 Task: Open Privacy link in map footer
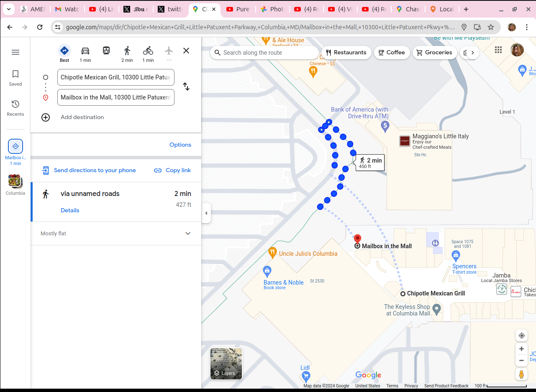pos(411,386)
